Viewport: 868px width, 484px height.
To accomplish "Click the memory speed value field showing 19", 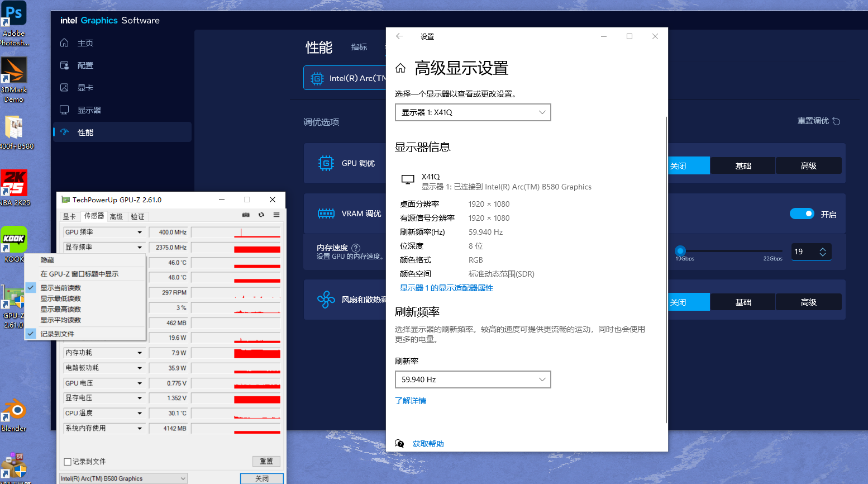I will [x=804, y=252].
